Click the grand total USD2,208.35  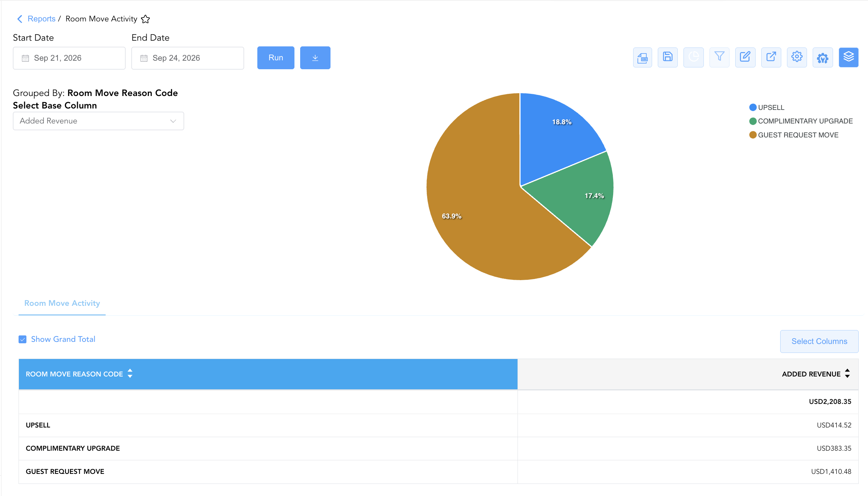pos(830,402)
